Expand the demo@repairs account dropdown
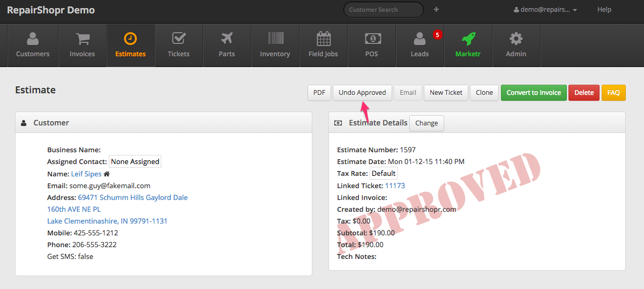Viewport: 644px width, 289px height. [x=545, y=10]
